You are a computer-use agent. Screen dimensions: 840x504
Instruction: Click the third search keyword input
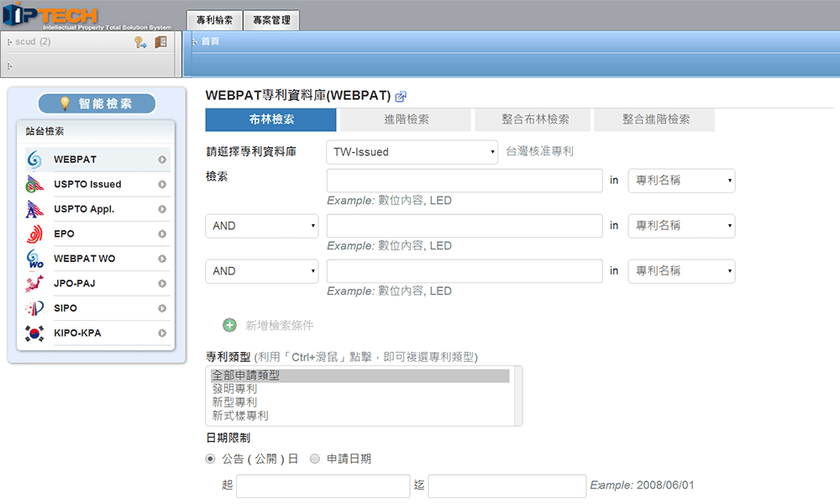pos(465,271)
